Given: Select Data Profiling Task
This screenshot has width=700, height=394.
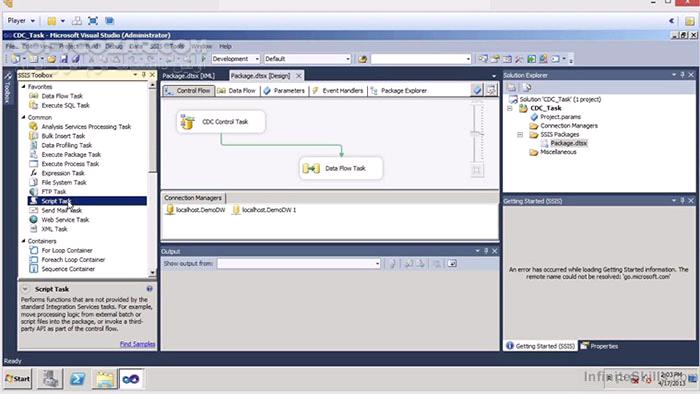Looking at the screenshot, I should (66, 145).
